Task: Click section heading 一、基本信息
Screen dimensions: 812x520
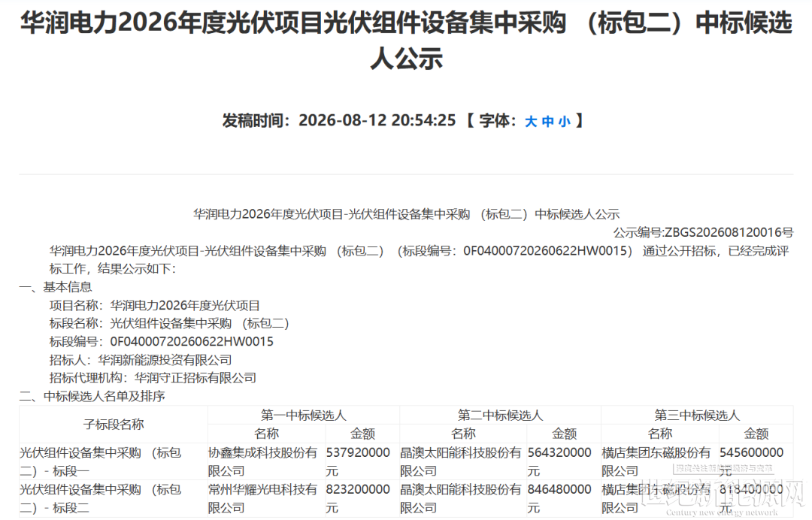Action: click(56, 287)
